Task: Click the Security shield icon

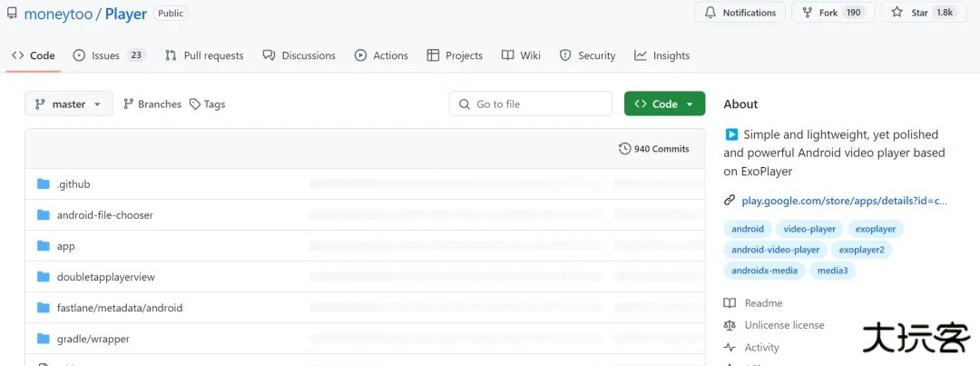Action: [x=565, y=55]
